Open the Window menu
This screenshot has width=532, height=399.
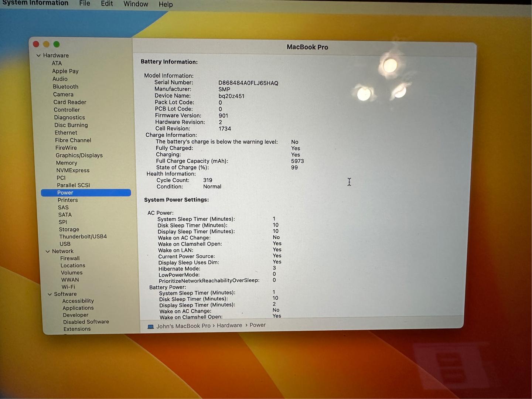(x=136, y=4)
